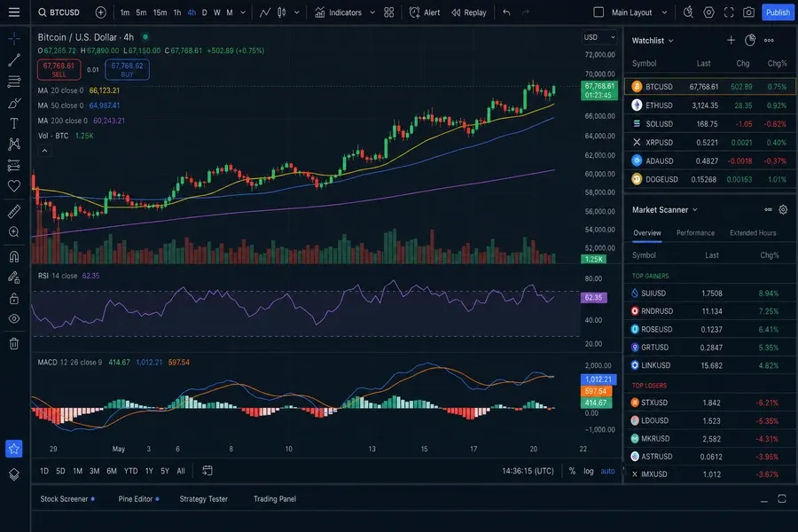Click the Publish button
The image size is (798, 532).
tap(778, 12)
